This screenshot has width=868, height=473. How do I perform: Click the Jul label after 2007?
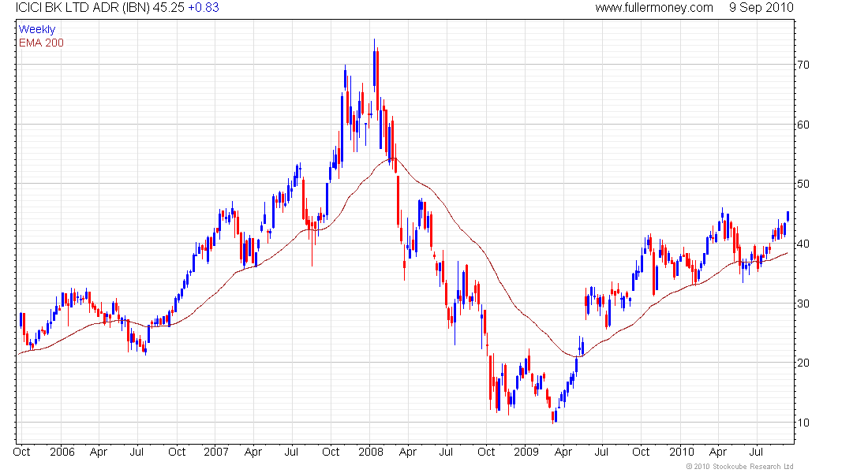(291, 452)
